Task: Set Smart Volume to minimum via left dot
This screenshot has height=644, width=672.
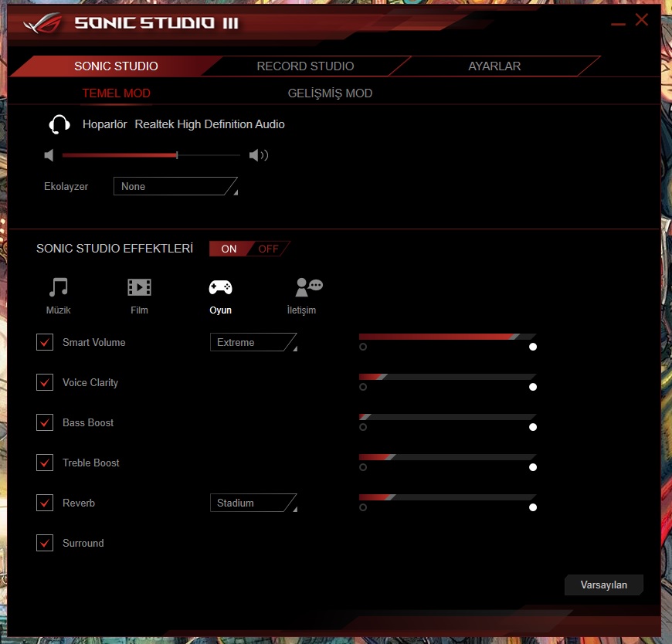Action: click(x=363, y=347)
